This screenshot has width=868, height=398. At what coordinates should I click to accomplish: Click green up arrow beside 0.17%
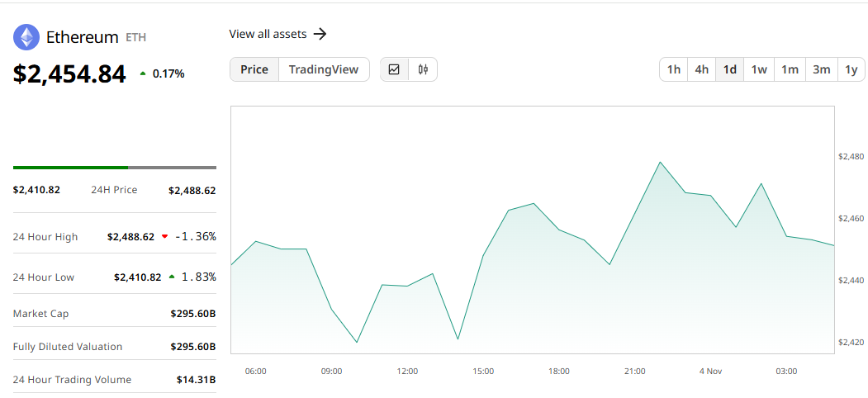(x=143, y=73)
